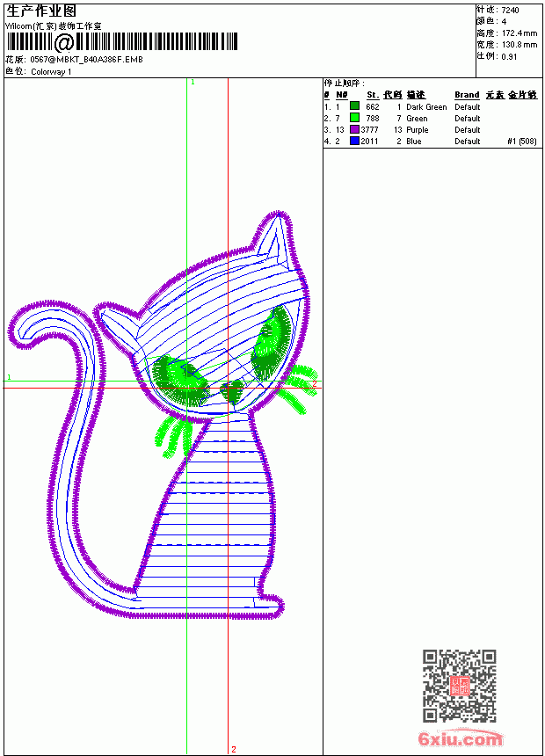The width and height of the screenshot is (545, 756).
Task: Click the #1 (508) sequin entry
Action: click(x=522, y=141)
